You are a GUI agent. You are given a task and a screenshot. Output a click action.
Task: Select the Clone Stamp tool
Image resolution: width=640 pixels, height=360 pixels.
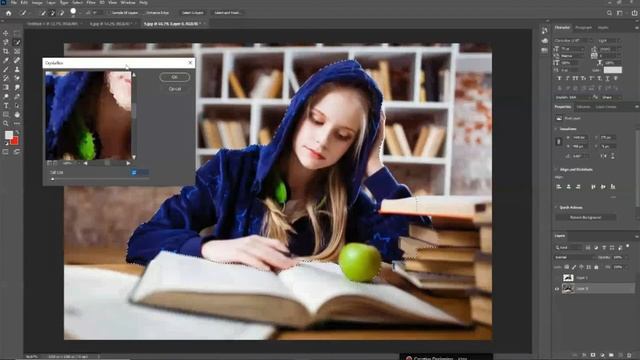(17, 69)
